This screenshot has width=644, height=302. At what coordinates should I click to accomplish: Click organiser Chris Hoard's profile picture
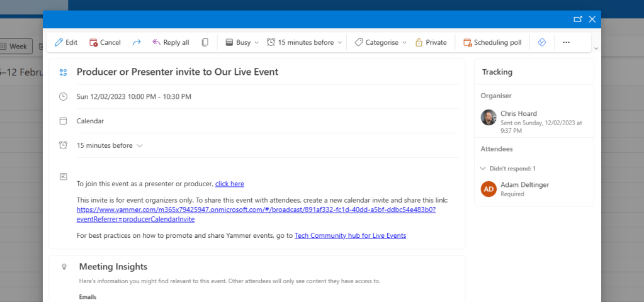[x=489, y=118]
